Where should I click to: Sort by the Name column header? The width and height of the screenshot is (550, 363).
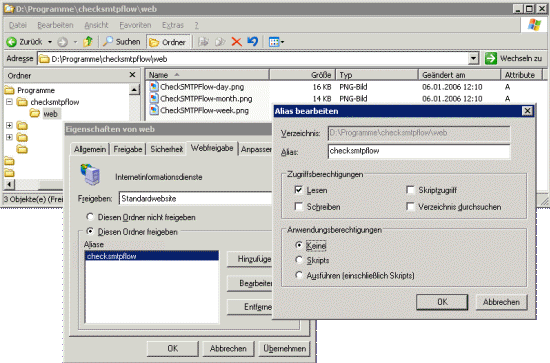pyautogui.click(x=207, y=75)
